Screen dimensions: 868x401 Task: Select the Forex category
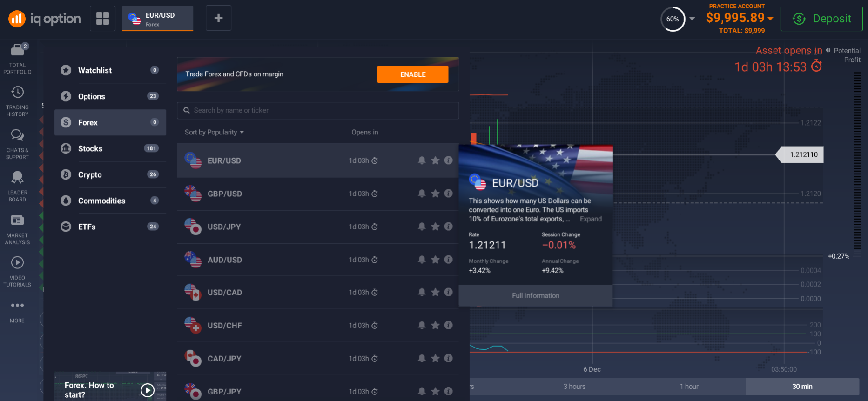point(110,122)
